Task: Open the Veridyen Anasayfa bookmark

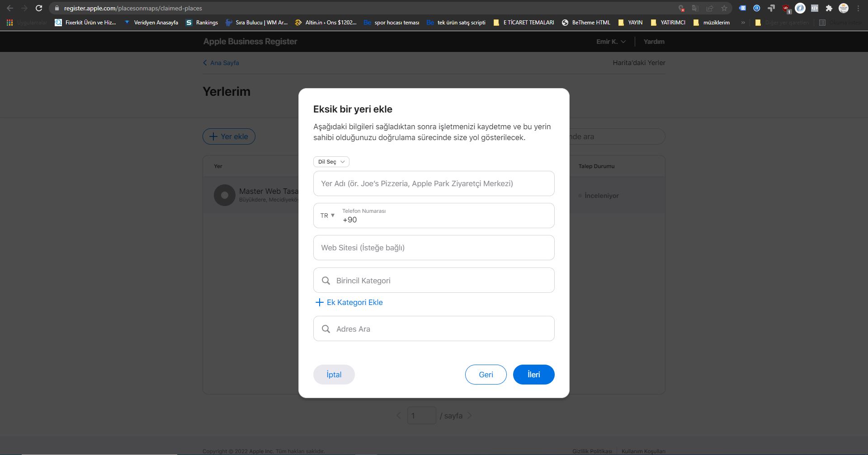Action: 151,22
